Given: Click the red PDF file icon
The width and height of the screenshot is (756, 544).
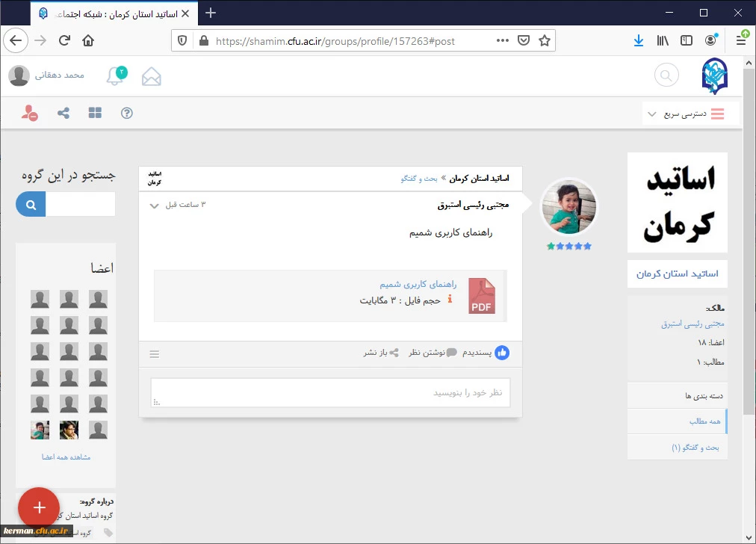Looking at the screenshot, I should (x=482, y=296).
